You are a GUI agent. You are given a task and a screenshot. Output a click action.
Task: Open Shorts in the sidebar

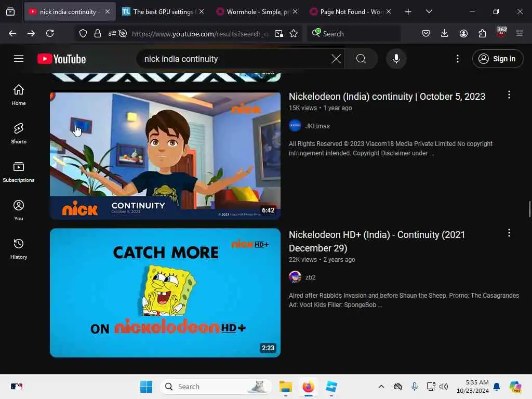click(19, 134)
